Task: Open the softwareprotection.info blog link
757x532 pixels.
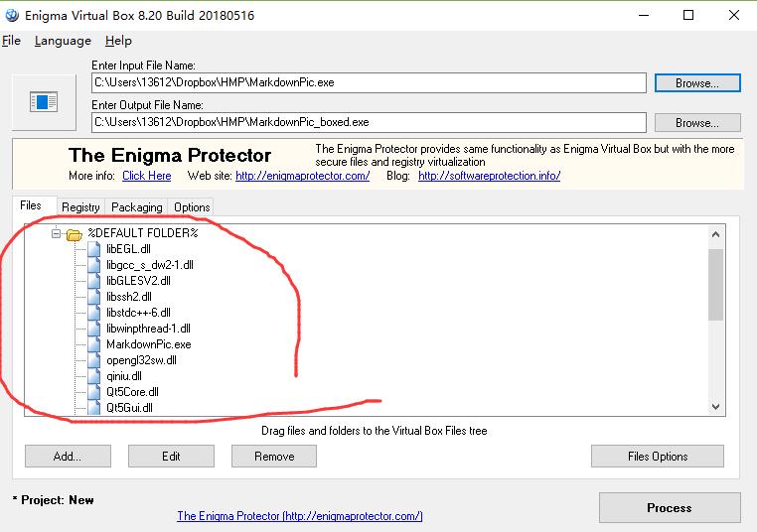Action: (489, 176)
